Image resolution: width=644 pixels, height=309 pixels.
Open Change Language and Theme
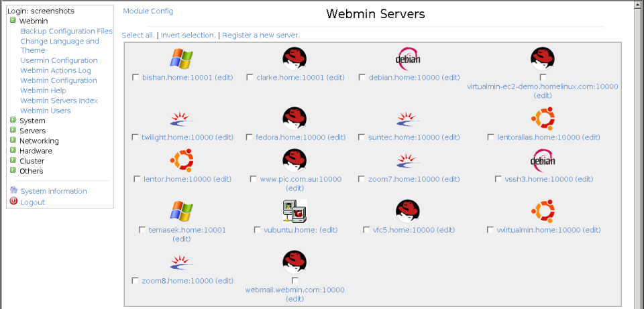(x=60, y=46)
